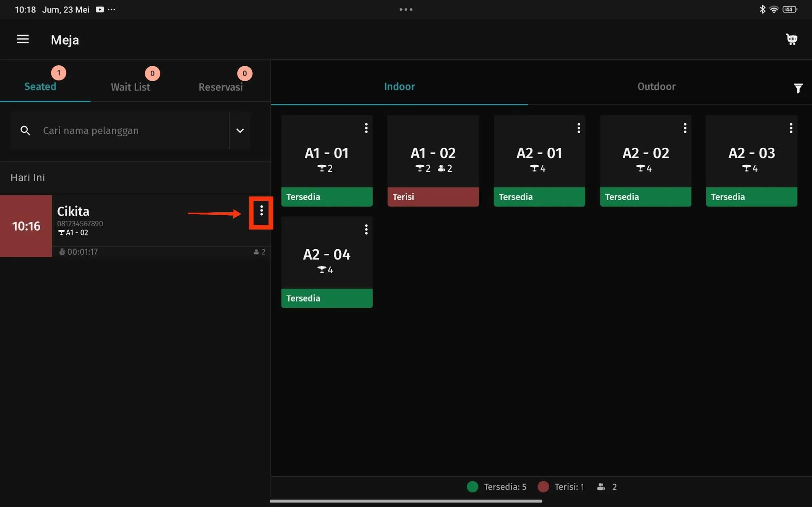The image size is (812, 507).
Task: Open the hamburger navigation menu
Action: (23, 39)
